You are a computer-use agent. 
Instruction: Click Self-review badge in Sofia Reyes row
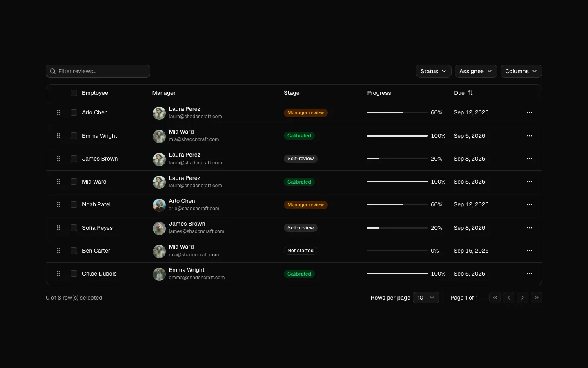click(301, 228)
